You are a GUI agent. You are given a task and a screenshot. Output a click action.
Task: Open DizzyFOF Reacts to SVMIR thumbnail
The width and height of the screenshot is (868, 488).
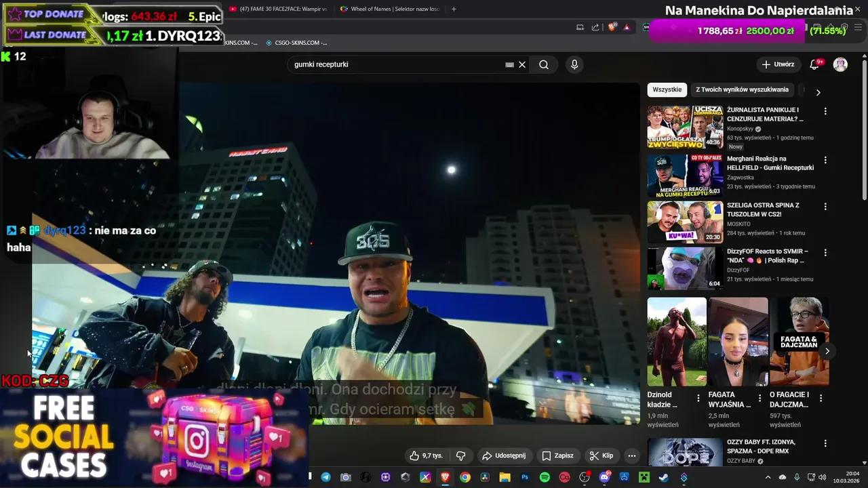685,268
